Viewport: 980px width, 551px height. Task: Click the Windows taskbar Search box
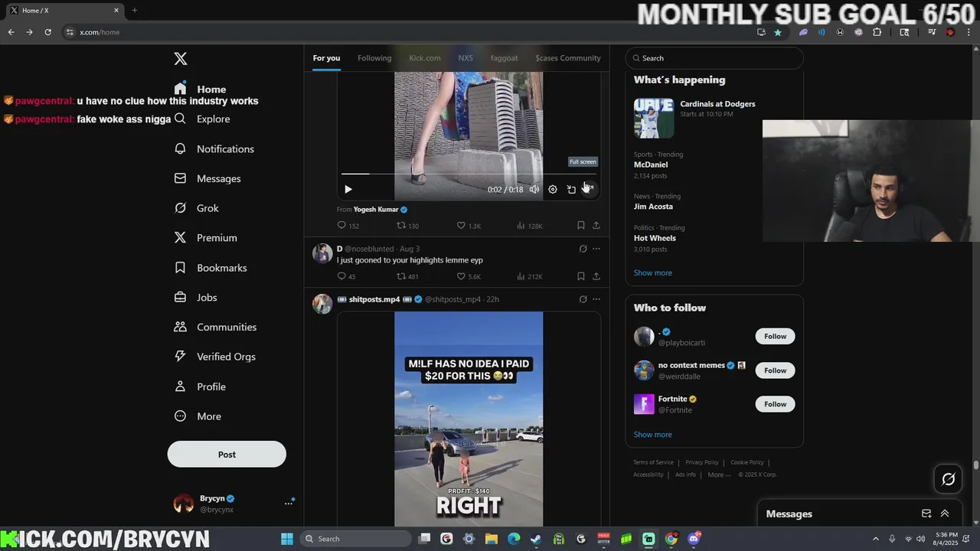pos(355,539)
